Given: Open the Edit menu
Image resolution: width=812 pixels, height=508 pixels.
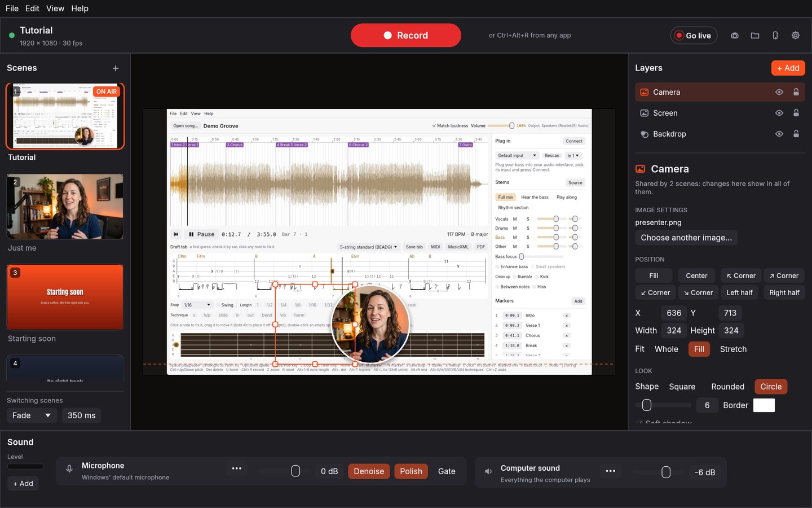Looking at the screenshot, I should pyautogui.click(x=32, y=8).
